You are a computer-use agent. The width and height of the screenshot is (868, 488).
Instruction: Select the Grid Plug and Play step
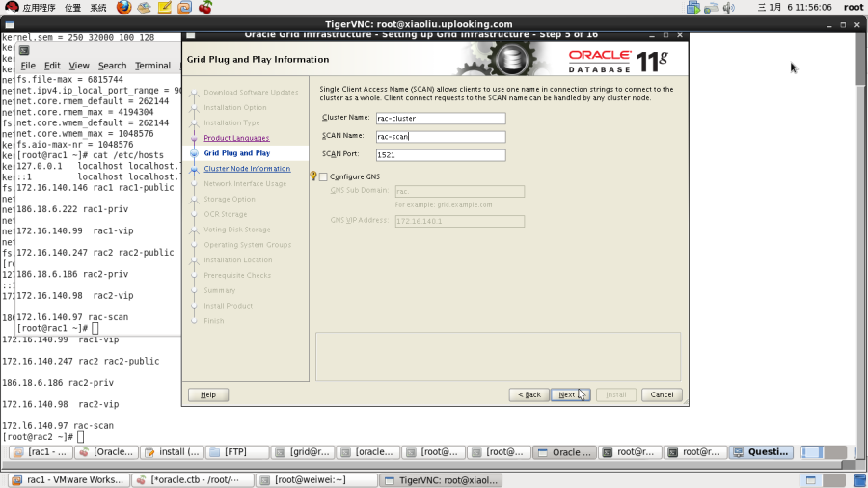pos(237,153)
